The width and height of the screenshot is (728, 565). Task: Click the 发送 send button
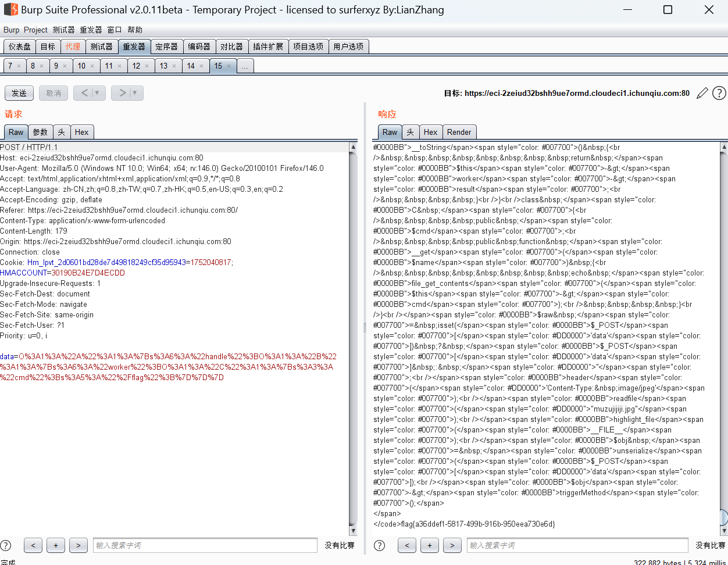[19, 93]
